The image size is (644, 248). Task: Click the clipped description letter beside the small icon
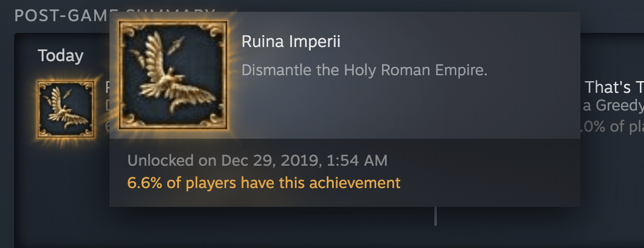click(x=107, y=106)
